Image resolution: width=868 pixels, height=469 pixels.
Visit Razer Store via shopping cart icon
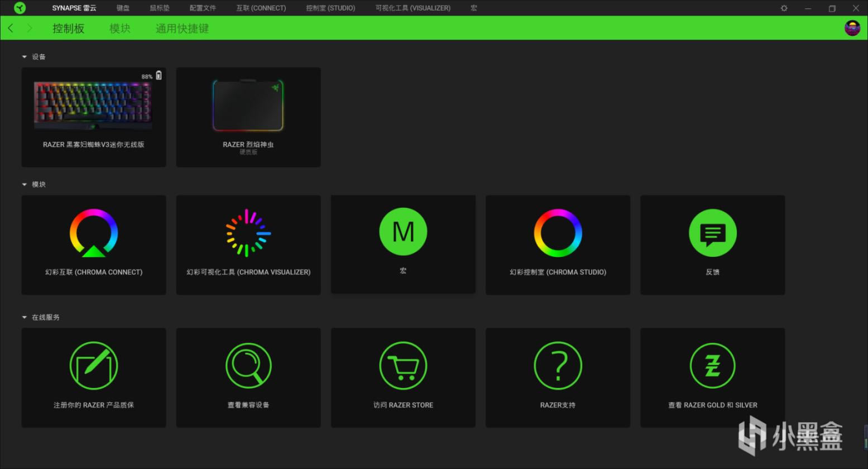pyautogui.click(x=403, y=366)
